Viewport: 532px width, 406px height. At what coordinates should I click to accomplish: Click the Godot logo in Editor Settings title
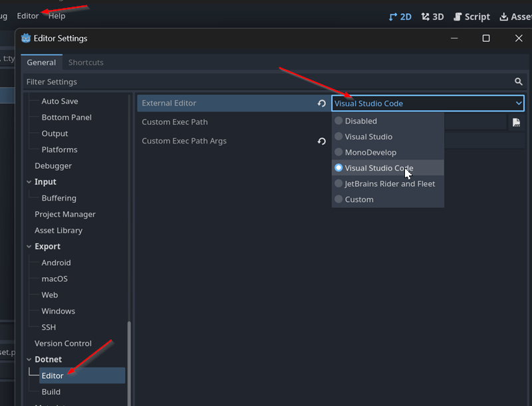click(26, 39)
